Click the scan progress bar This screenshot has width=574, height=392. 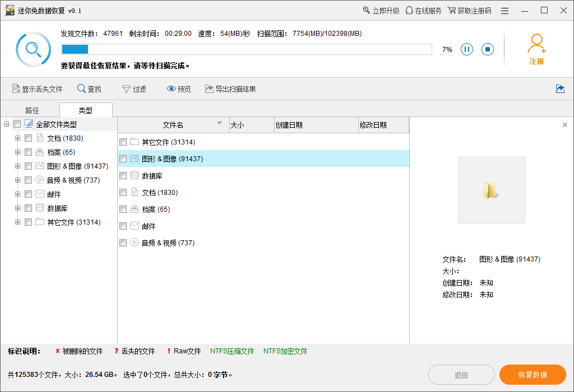click(x=247, y=49)
